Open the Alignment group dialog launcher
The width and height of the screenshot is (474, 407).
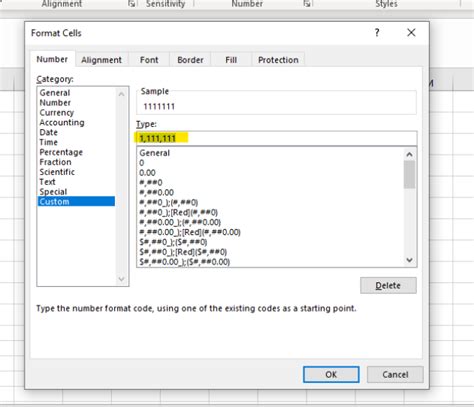click(x=132, y=4)
